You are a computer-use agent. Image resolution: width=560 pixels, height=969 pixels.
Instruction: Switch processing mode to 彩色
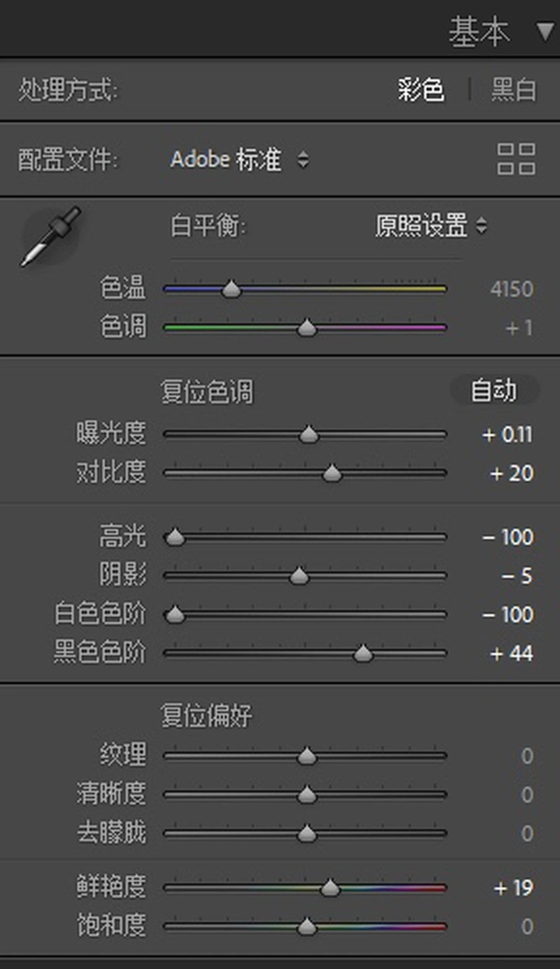(421, 90)
